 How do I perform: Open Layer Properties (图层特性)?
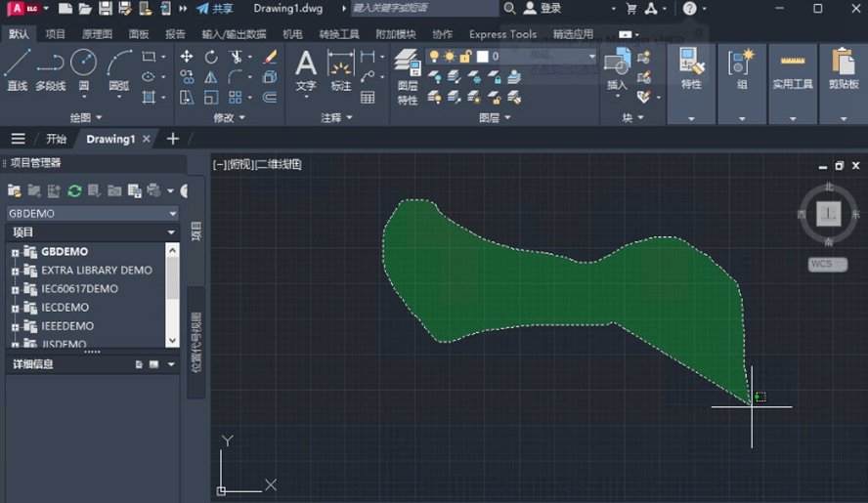(408, 76)
